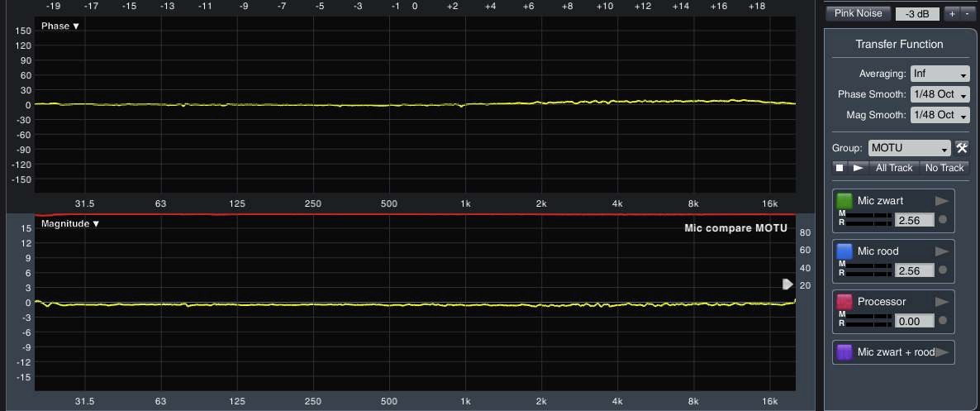Click the purple Mic zwart + rood swatch

[844, 352]
